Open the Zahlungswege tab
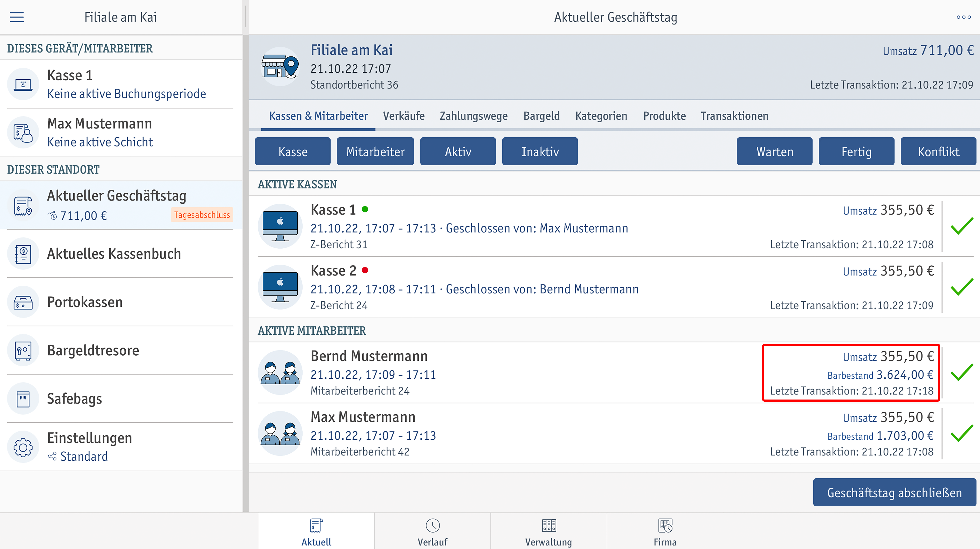Viewport: 980px width, 549px height. (474, 116)
